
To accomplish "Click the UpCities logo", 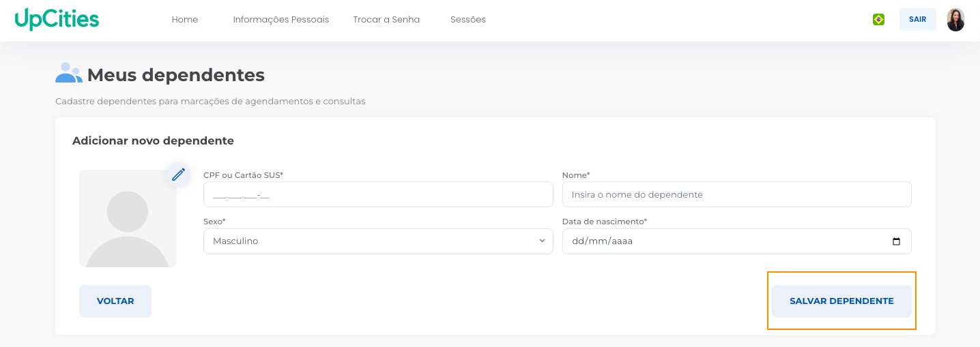I will point(57,19).
